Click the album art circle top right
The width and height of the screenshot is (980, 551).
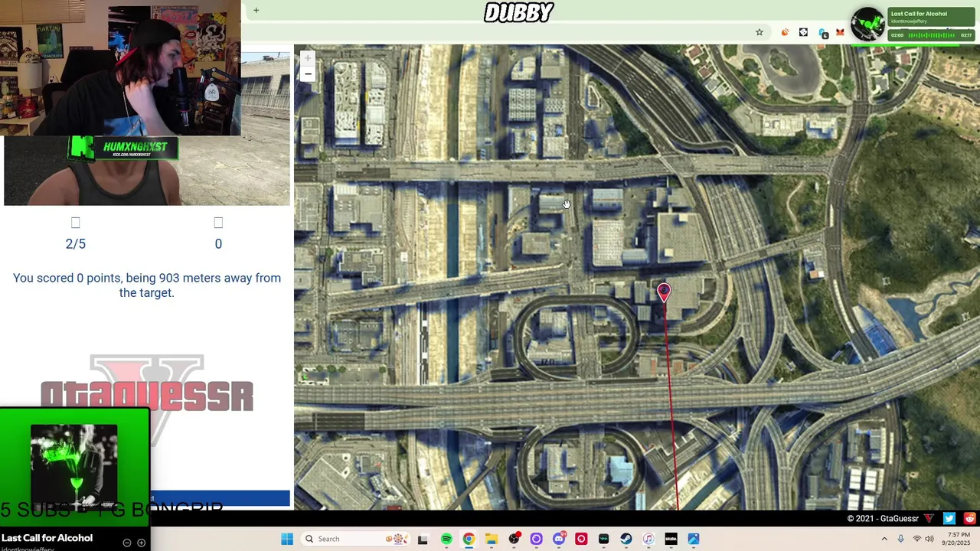pyautogui.click(x=868, y=24)
